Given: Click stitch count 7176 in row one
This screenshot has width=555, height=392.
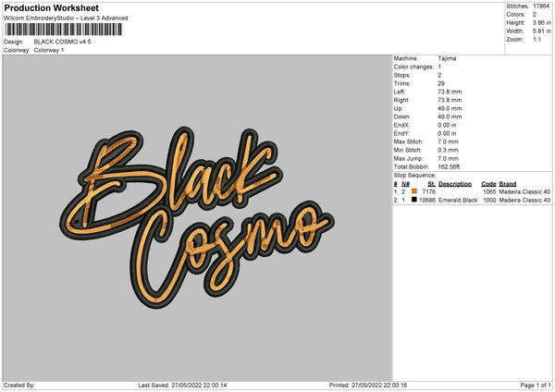Looking at the screenshot, I should click(x=428, y=191).
